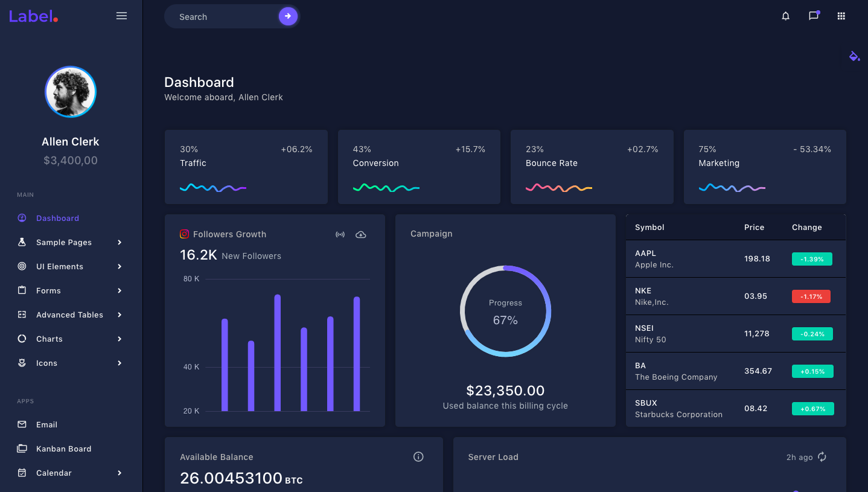Click the cloud download icon in Followers Growth

[361, 234]
